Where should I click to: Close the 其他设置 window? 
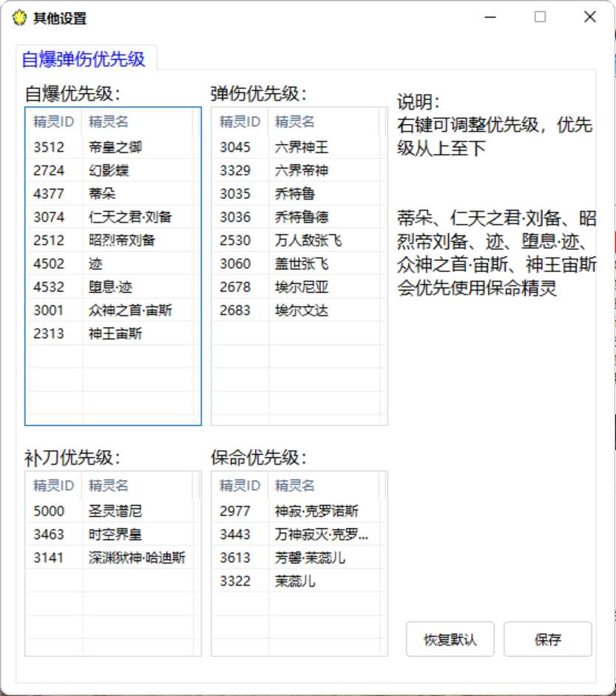coord(589,18)
